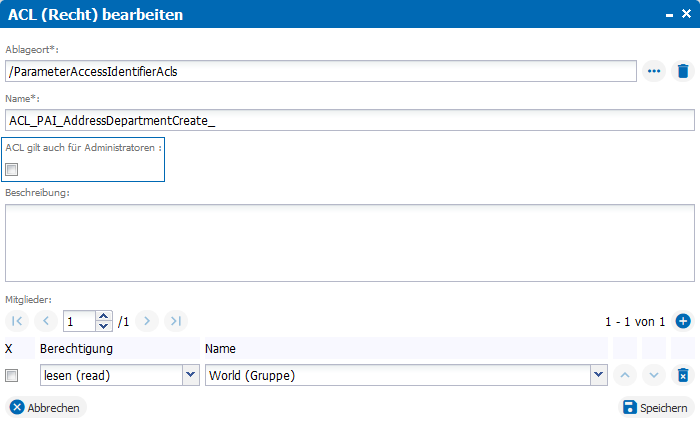Delete the World (Gruppe) member row
Image resolution: width=700 pixels, height=430 pixels.
[x=683, y=375]
